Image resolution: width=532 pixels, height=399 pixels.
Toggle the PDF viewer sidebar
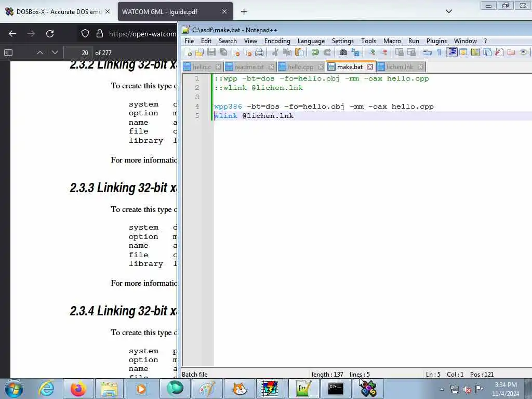point(8,52)
